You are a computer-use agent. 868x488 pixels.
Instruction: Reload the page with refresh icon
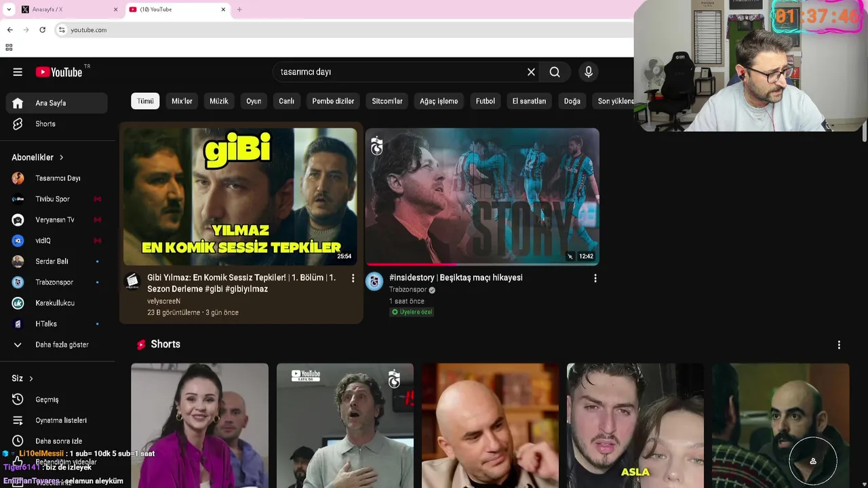42,30
